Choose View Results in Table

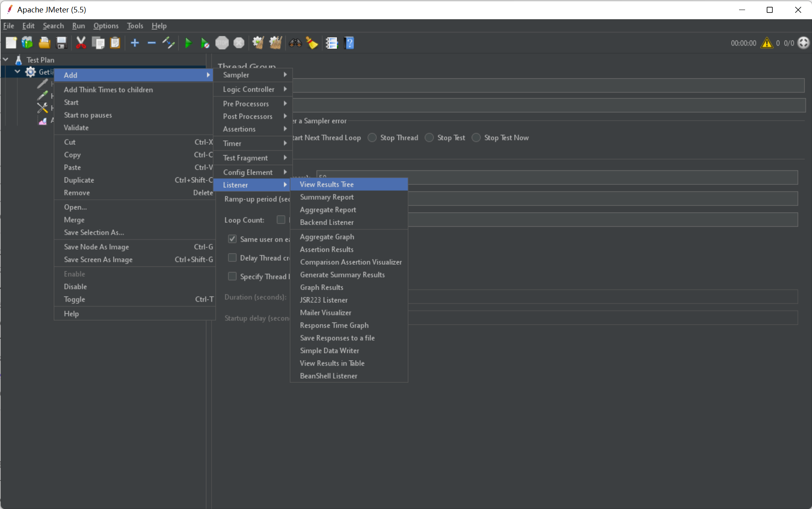pyautogui.click(x=349, y=363)
